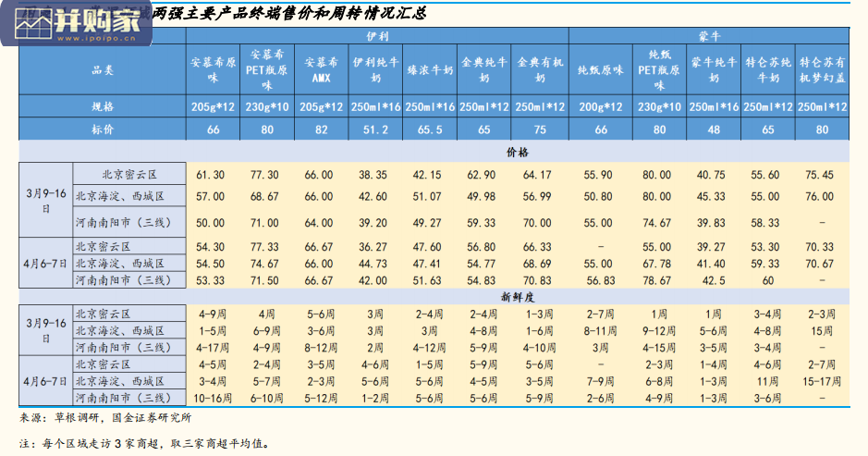
Task: Click the table title 终端售价和周转情况汇总
Action: pyautogui.click(x=336, y=12)
